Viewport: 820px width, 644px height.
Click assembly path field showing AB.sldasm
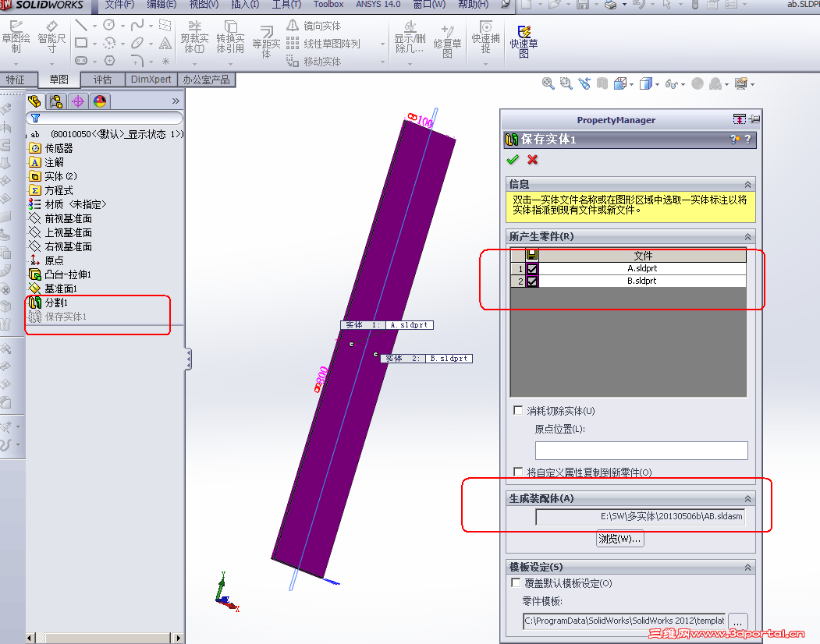(x=640, y=516)
